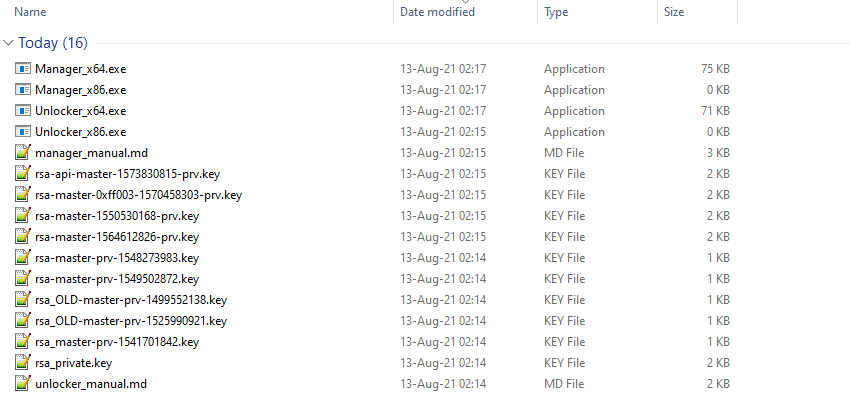Sort files by Size column
The height and width of the screenshot is (400, 850).
(x=674, y=12)
